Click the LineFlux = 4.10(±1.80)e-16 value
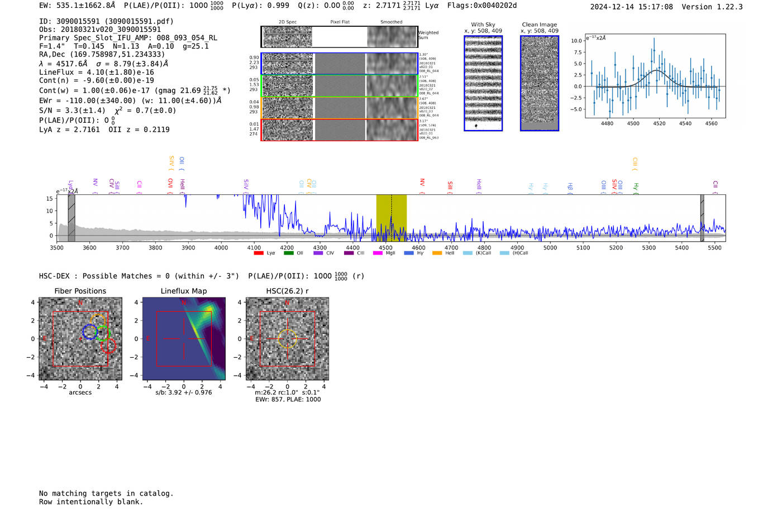The width and height of the screenshot is (782, 532). coord(97,73)
